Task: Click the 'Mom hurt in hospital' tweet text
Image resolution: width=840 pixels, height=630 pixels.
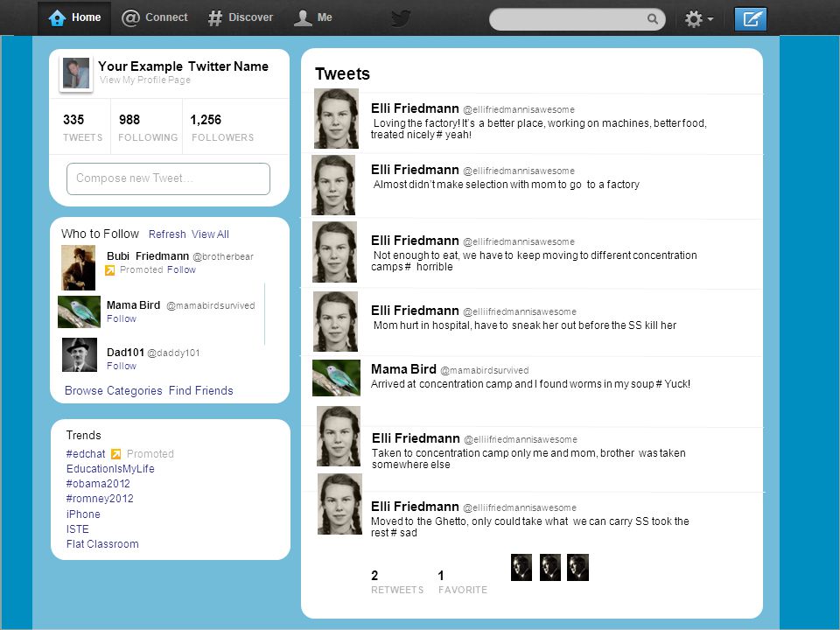Action: coord(524,325)
